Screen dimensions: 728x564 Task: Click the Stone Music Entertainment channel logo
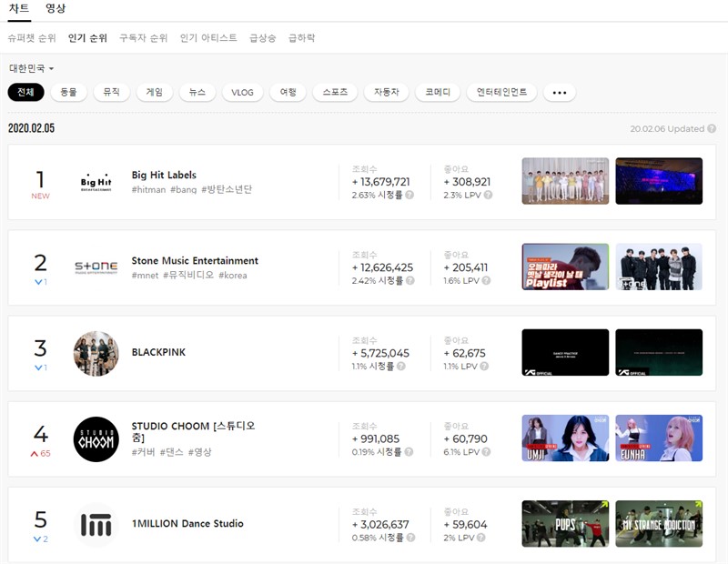tap(96, 267)
